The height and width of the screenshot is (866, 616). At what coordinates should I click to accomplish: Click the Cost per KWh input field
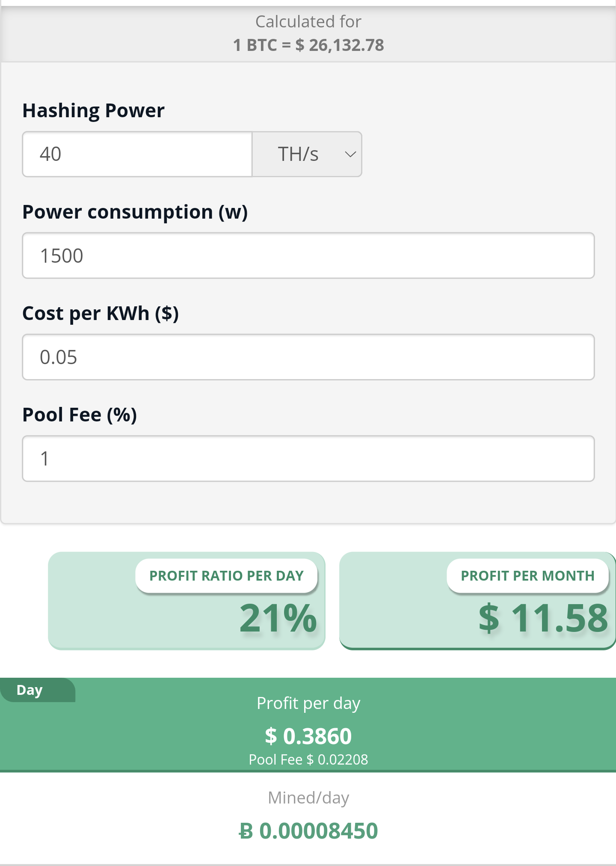(308, 357)
